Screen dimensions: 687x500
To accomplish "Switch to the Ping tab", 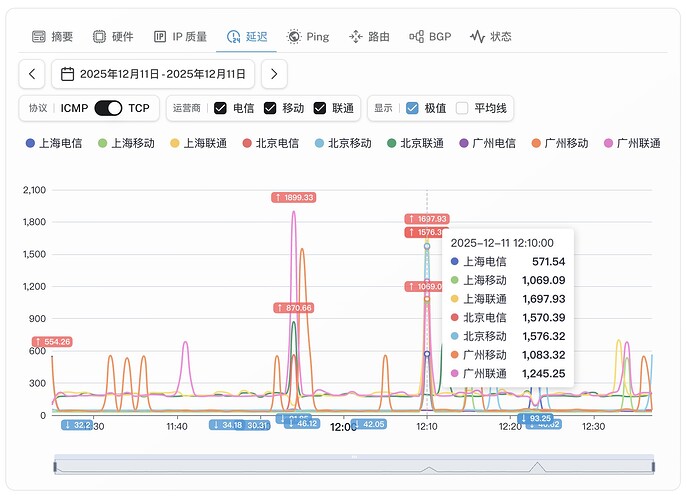I will tap(308, 36).
